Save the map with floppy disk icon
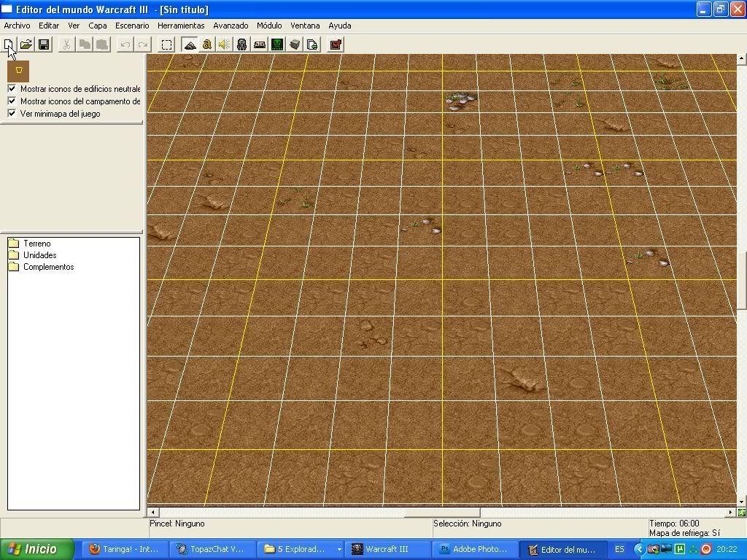The image size is (747, 560). (x=44, y=44)
